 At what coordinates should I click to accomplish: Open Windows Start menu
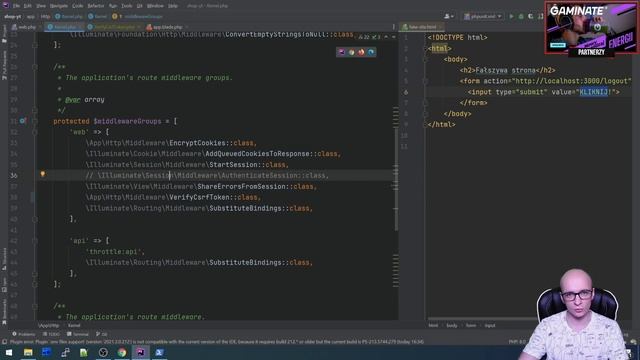coord(9,352)
